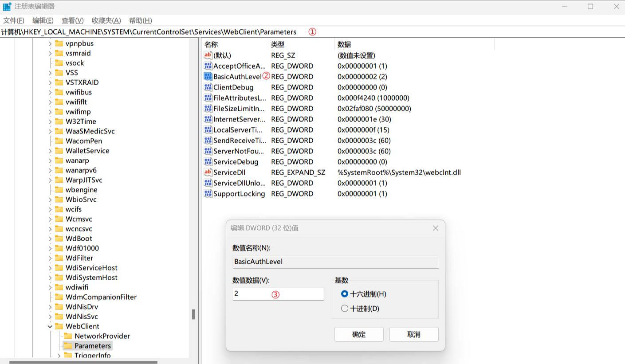Click the 确定 button in dialog
The height and width of the screenshot is (364, 625).
pos(358,334)
